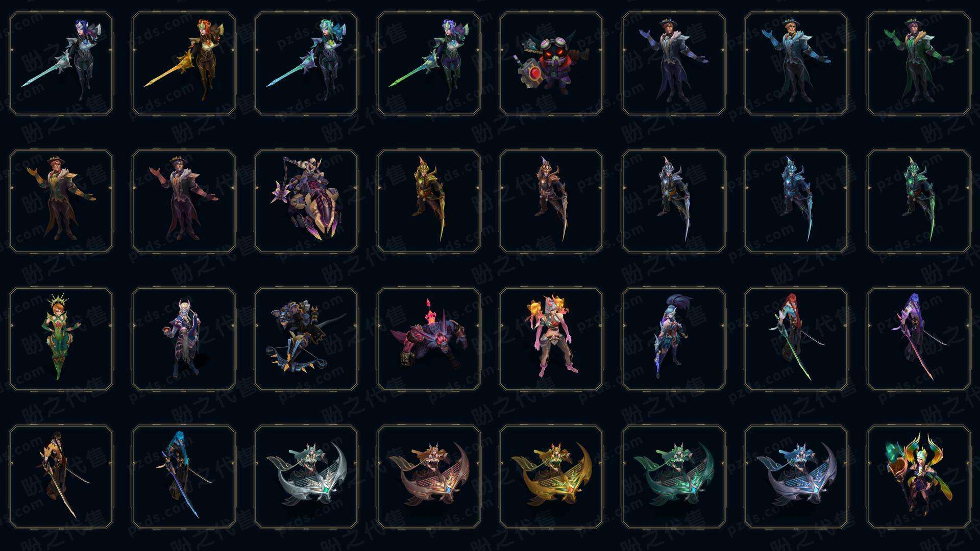
Task: Pick the emerald green glowing archer skin
Action: pyautogui.click(x=919, y=201)
